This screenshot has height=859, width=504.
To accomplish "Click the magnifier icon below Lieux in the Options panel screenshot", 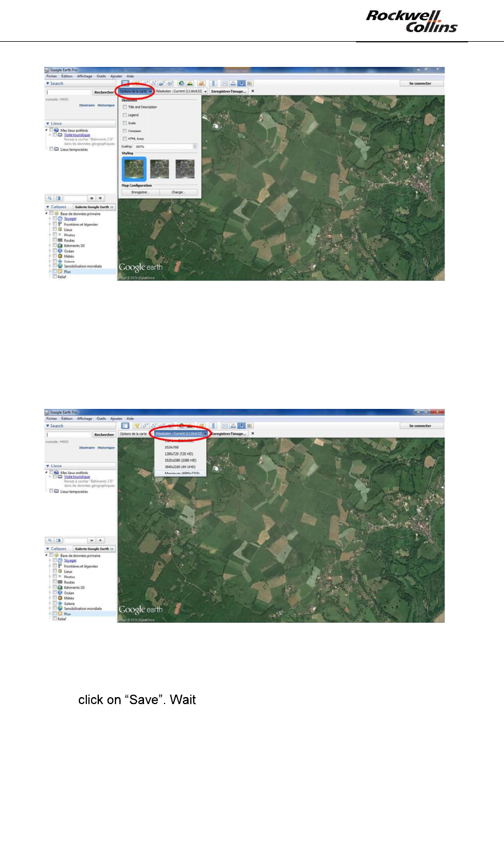I will (50, 198).
